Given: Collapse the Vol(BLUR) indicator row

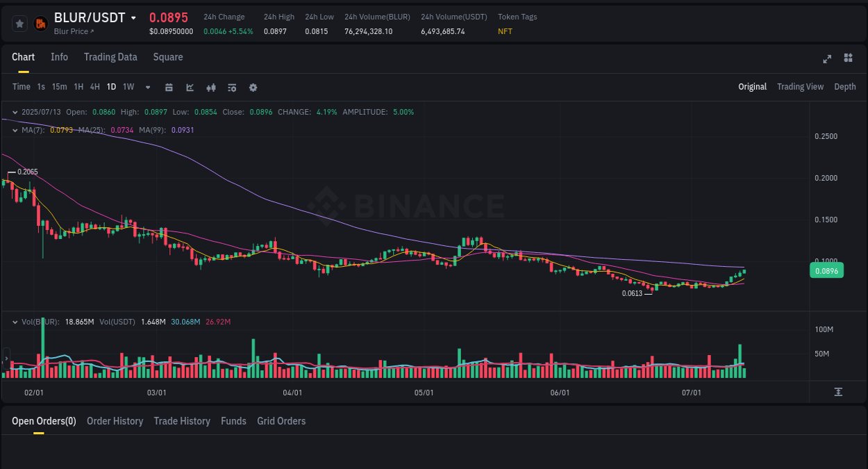Looking at the screenshot, I should point(15,322).
